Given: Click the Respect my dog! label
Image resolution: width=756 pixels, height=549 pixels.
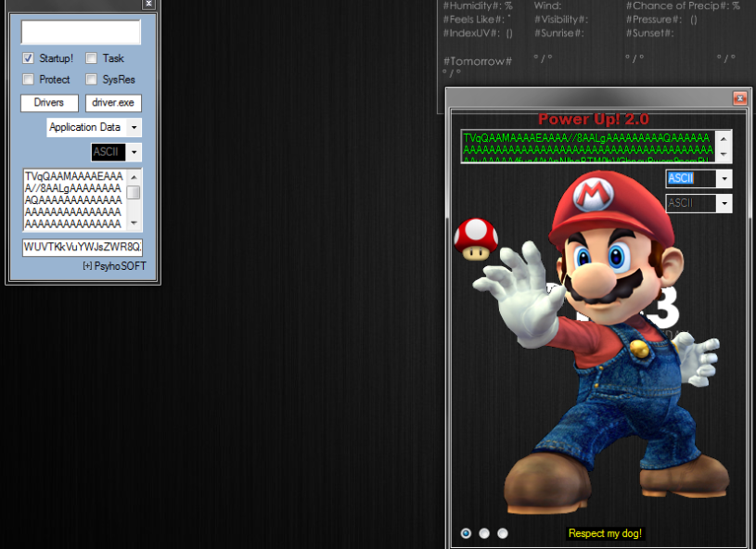Looking at the screenshot, I should click(605, 533).
